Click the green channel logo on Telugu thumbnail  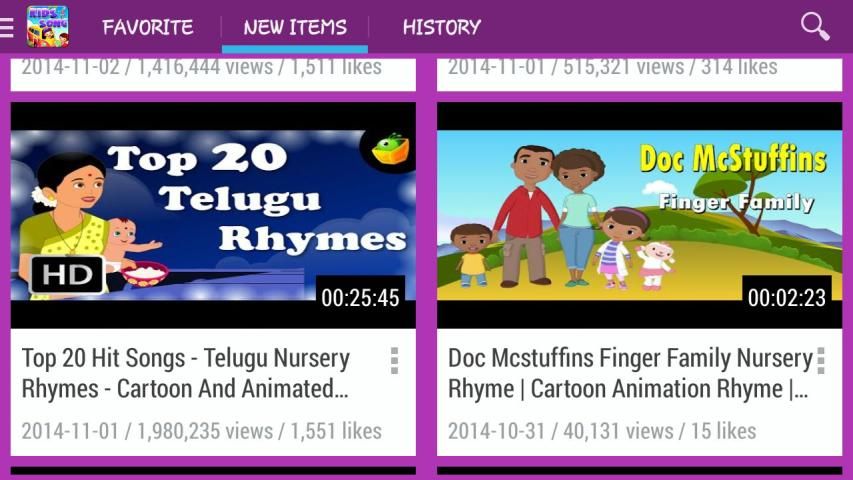(391, 150)
